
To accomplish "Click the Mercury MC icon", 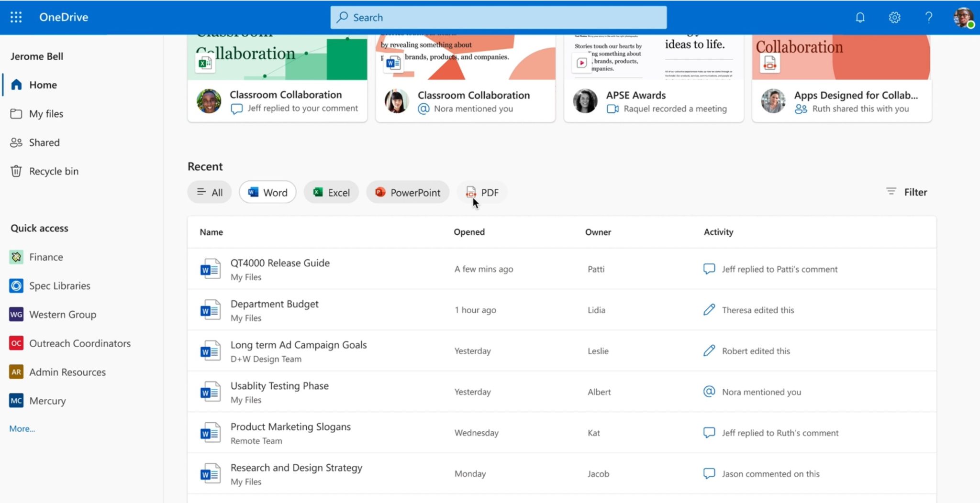I will point(16,401).
